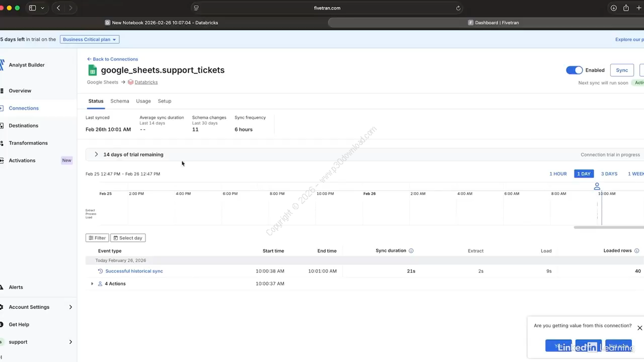Screen dimensions: 644x362
Task: Click the 4 Actions start time "10:00:37 AM"
Action: [270, 284]
